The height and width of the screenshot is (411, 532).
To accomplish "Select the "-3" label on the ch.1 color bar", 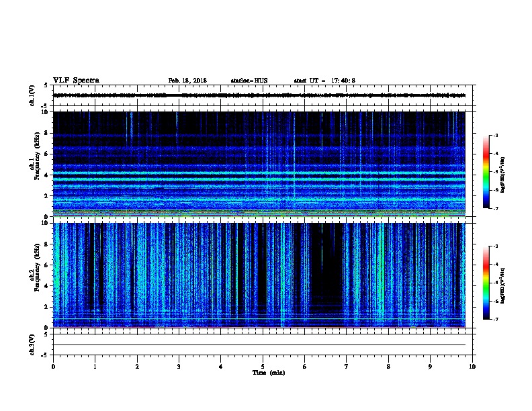I will [x=496, y=136].
